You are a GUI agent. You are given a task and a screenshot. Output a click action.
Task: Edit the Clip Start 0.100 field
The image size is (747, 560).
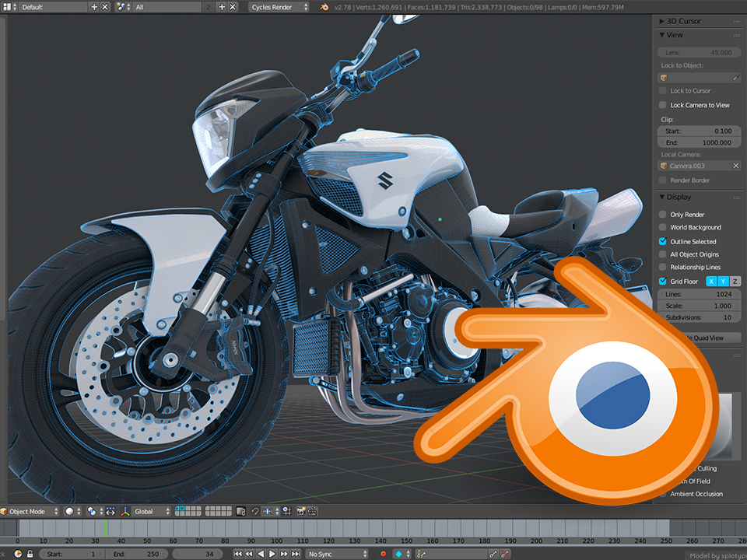point(699,131)
